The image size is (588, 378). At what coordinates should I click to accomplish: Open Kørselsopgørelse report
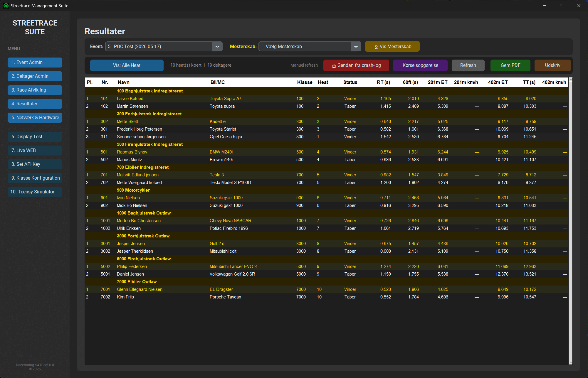click(x=420, y=65)
